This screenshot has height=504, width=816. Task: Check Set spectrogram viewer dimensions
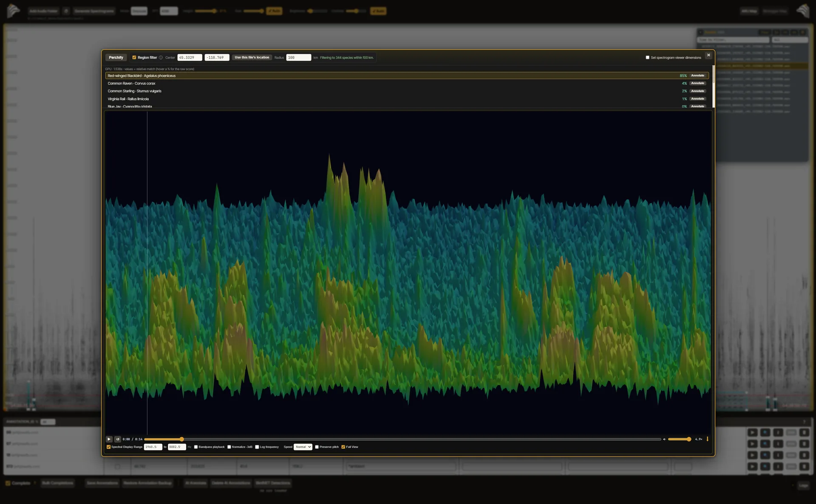pos(648,57)
